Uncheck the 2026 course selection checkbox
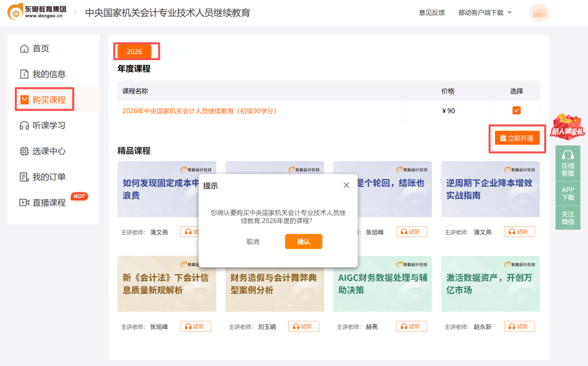Image resolution: width=588 pixels, height=366 pixels. [516, 110]
